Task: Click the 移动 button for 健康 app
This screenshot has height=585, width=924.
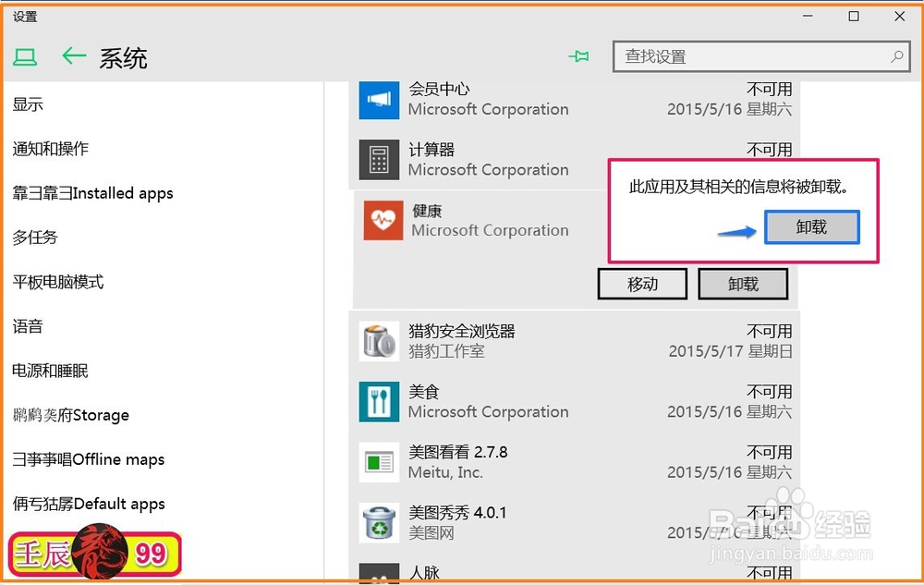Action: tap(642, 284)
